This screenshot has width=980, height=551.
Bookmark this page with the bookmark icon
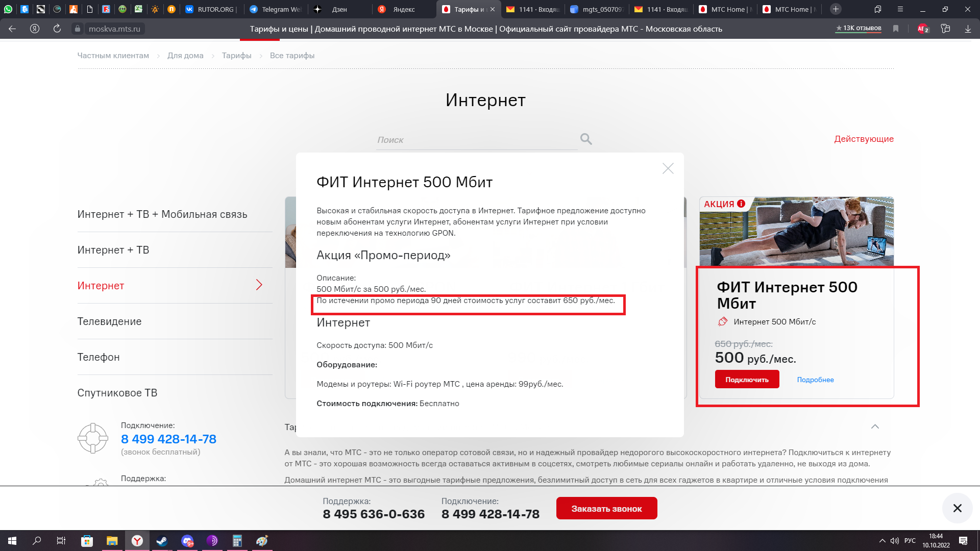[x=896, y=29]
